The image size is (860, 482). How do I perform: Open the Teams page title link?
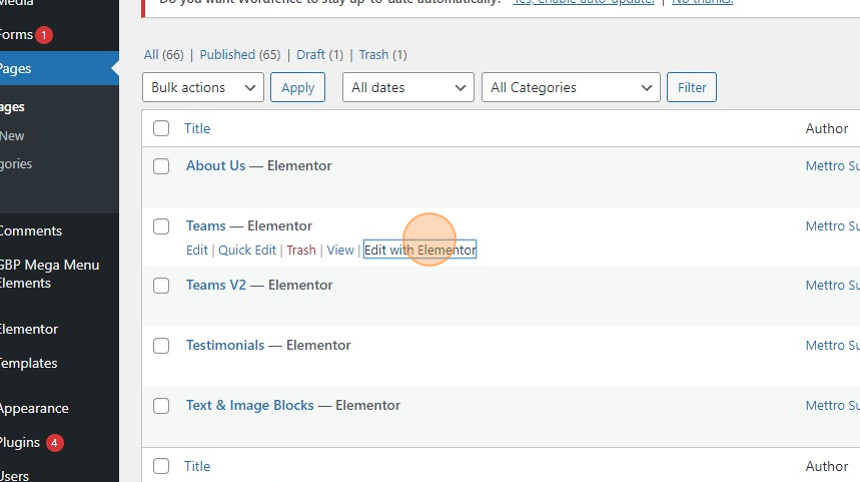pos(206,226)
